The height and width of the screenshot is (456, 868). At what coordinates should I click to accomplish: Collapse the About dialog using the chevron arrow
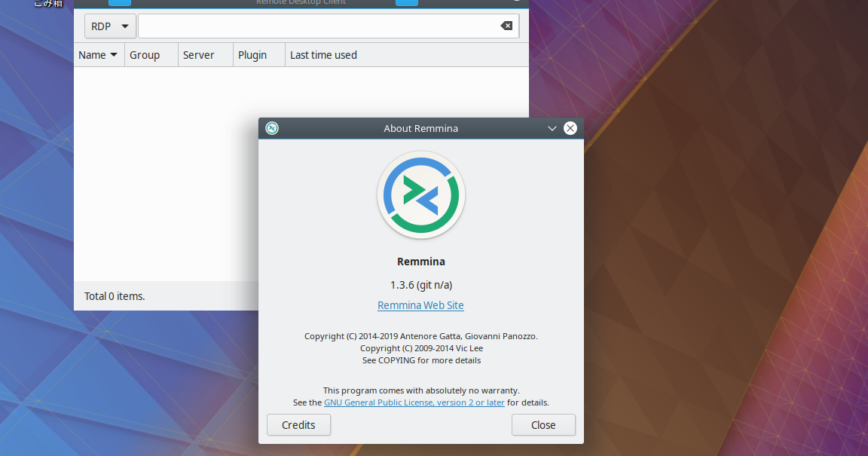tap(552, 128)
